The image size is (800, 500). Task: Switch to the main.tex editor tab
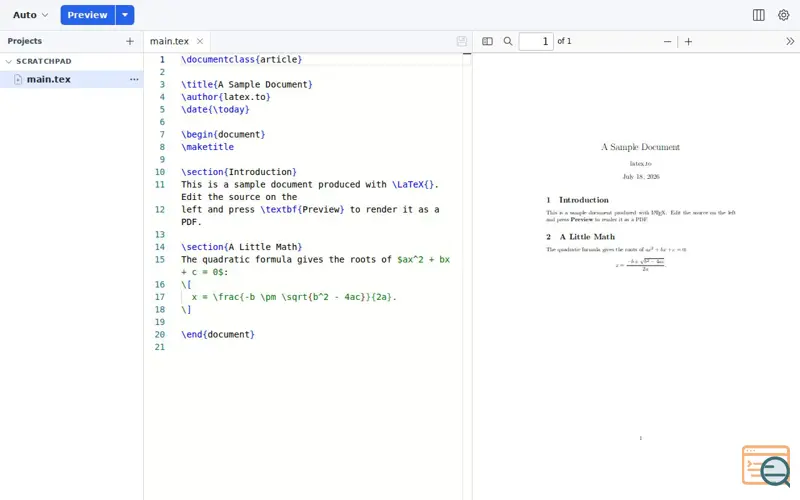(x=169, y=41)
